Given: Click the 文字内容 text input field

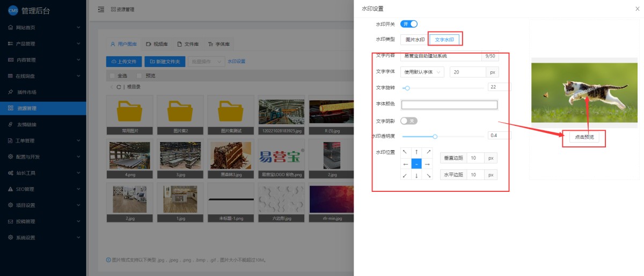Looking at the screenshot, I should (x=441, y=56).
